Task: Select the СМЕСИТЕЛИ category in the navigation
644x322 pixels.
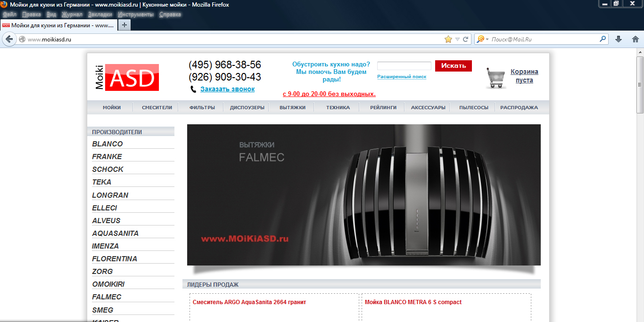Action: [x=157, y=107]
